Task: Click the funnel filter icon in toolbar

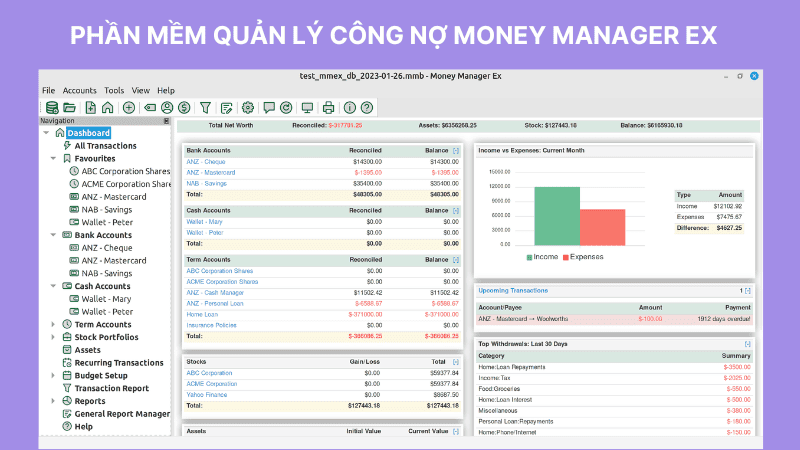Action: click(x=205, y=108)
